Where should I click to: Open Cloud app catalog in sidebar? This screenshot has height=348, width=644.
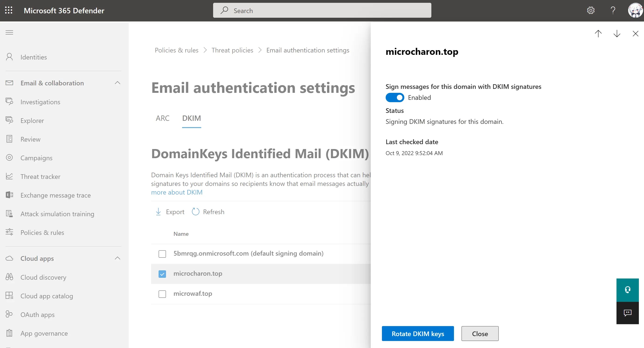point(47,296)
